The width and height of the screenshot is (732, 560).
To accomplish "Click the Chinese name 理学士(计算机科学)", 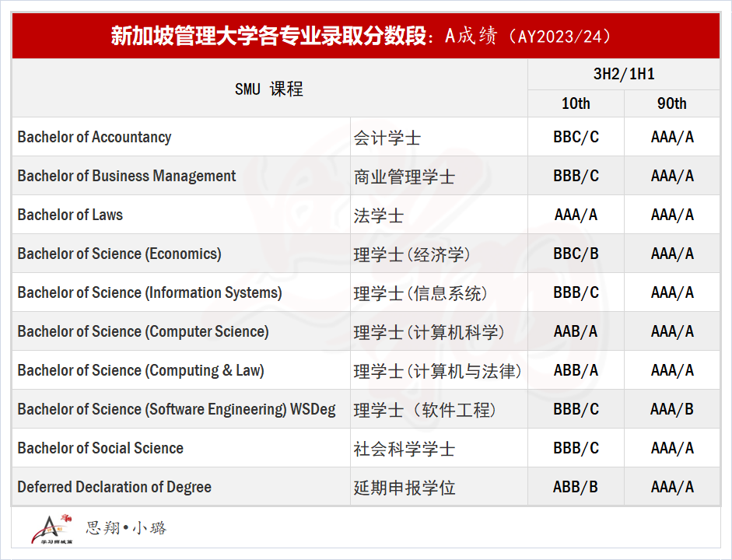I will click(429, 332).
